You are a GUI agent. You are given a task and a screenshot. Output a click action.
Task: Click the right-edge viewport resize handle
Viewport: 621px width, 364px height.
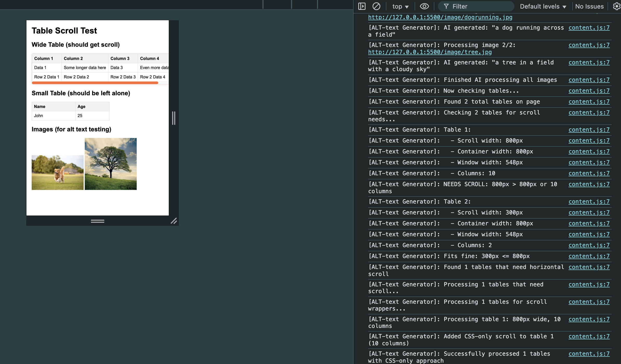click(174, 118)
